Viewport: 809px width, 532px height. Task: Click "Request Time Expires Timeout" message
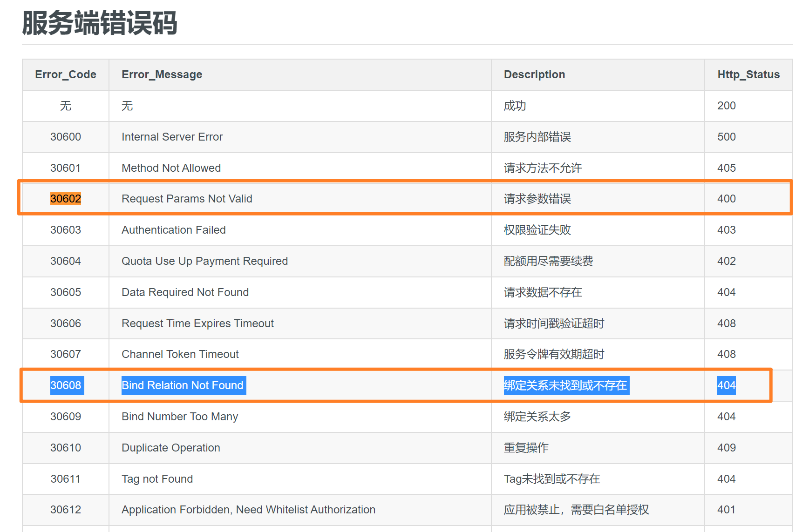(197, 323)
